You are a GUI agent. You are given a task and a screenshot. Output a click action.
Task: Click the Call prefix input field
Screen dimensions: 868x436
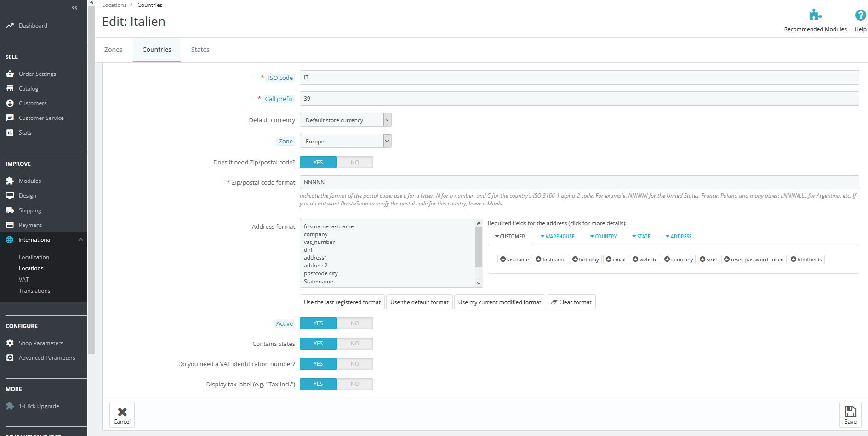(579, 99)
